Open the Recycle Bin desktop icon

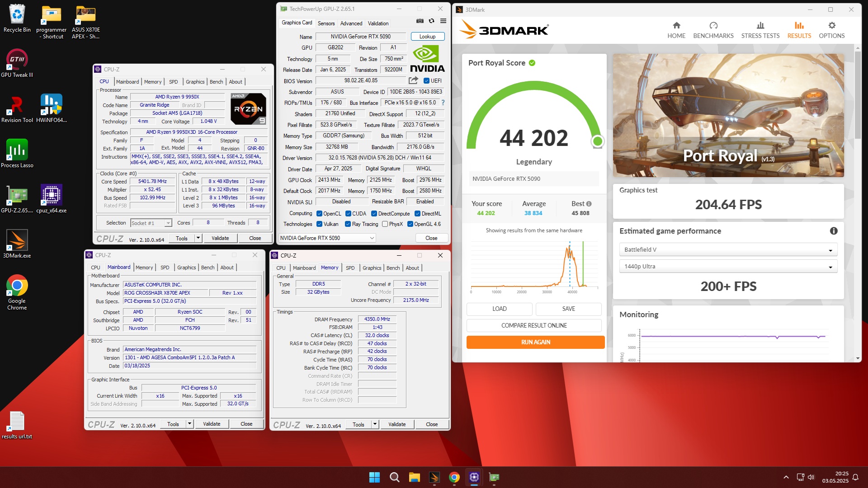point(17,18)
